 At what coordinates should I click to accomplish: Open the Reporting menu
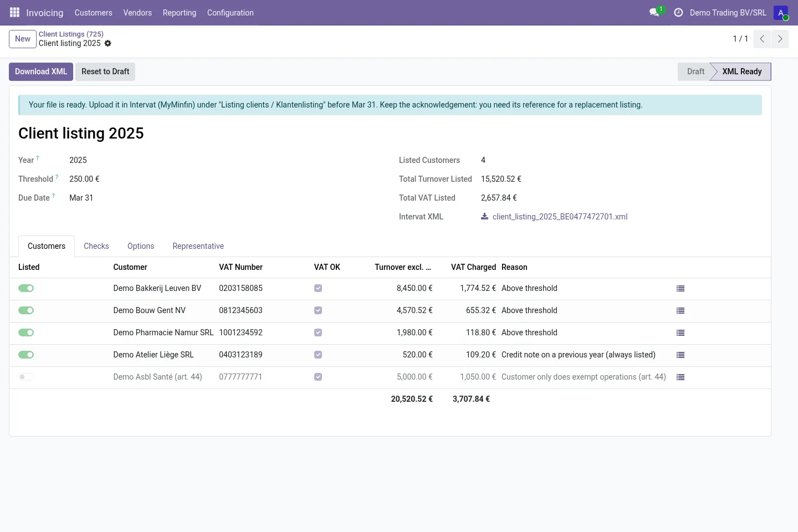pyautogui.click(x=180, y=13)
